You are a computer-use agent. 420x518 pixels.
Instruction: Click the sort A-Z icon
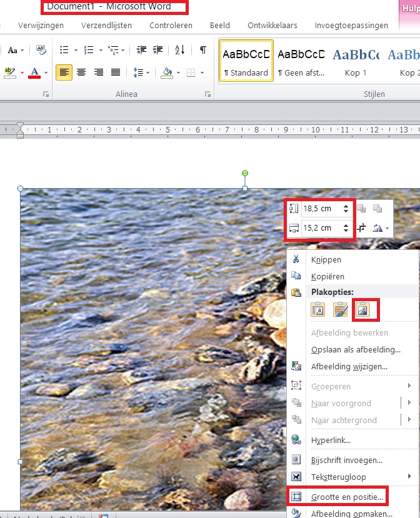[180, 50]
